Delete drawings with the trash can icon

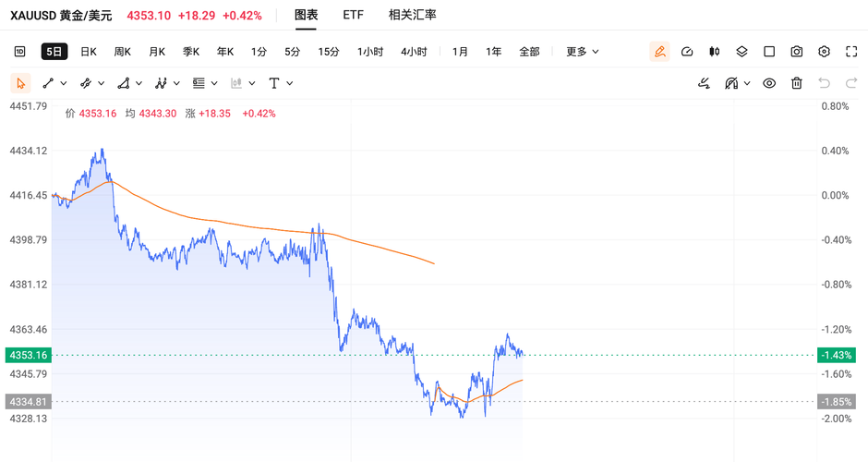[x=797, y=83]
